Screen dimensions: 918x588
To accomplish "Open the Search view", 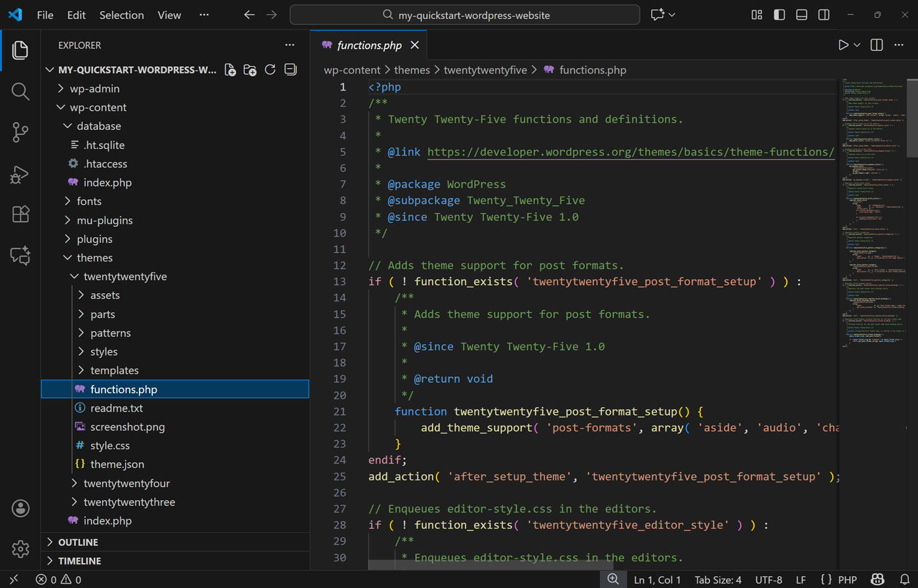I will click(x=20, y=91).
